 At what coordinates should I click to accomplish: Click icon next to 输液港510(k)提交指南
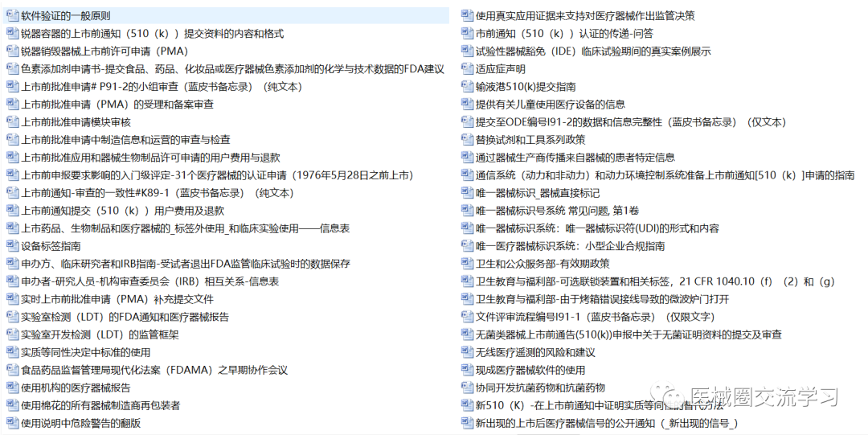[x=467, y=87]
